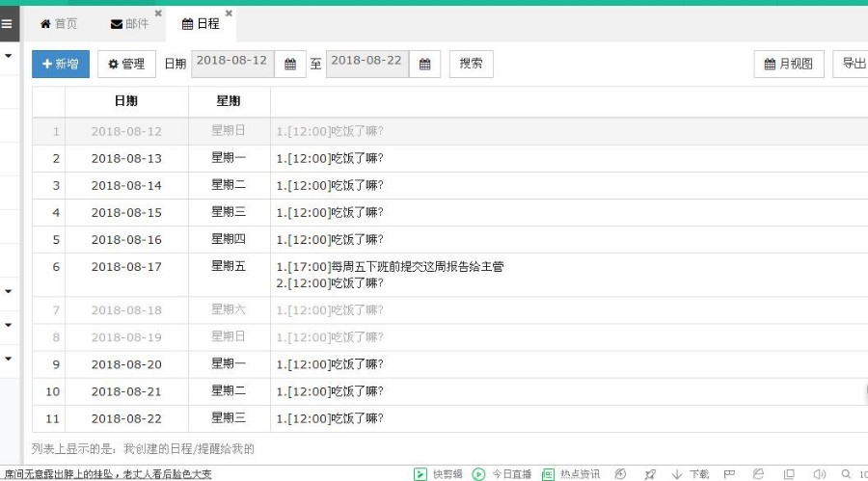Click the split window icon in status bar
The height and width of the screenshot is (481, 868).
789,474
